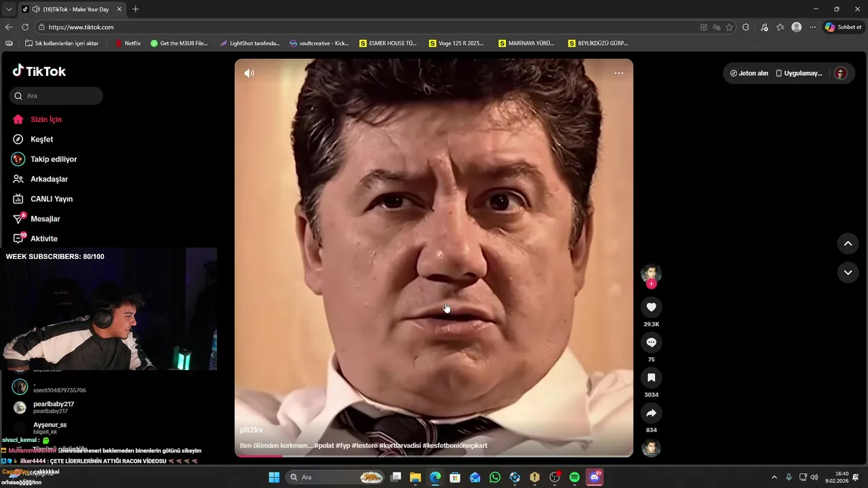Close the TikTok browser tab
This screenshot has width=868, height=488.
pos(119,9)
